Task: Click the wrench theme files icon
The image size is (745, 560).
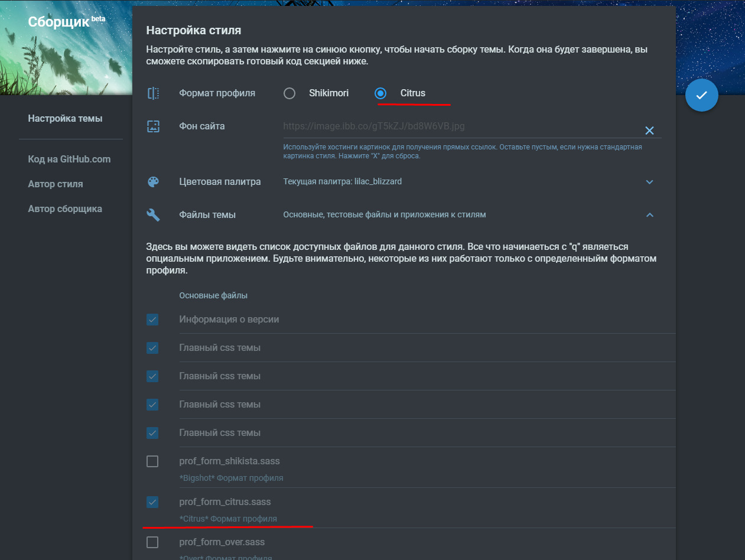Action: click(x=154, y=215)
